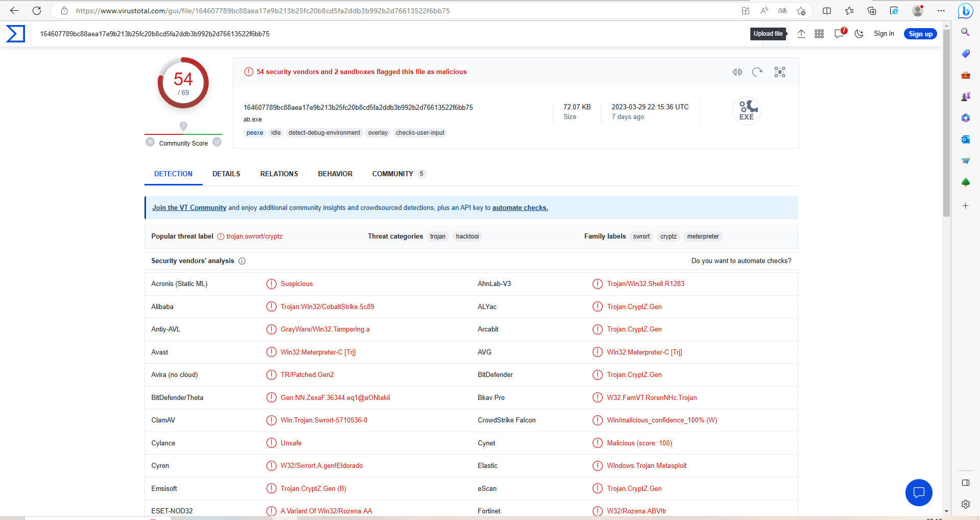
Task: Click the 54 detection score circle
Action: click(183, 83)
